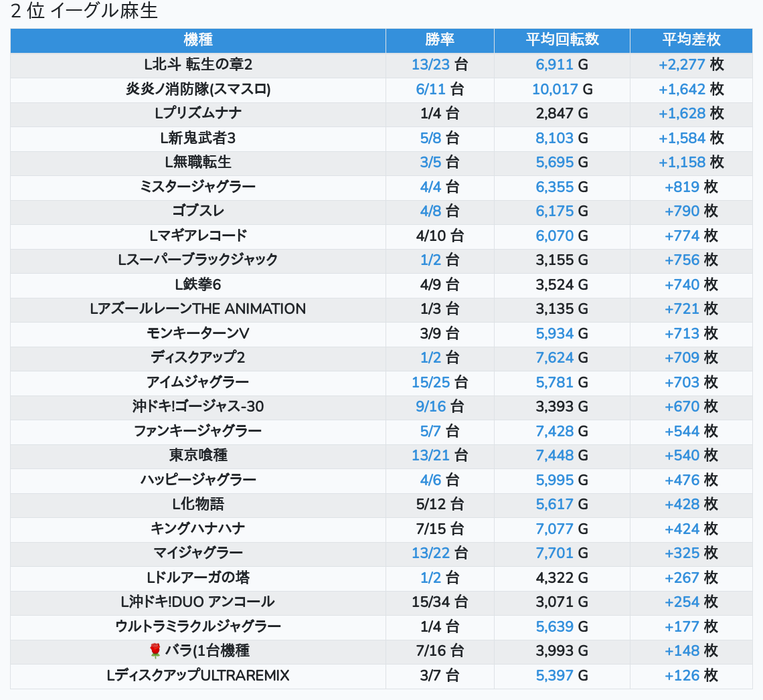Select the LディスクアップULTRAREMIX machine name

(198, 675)
